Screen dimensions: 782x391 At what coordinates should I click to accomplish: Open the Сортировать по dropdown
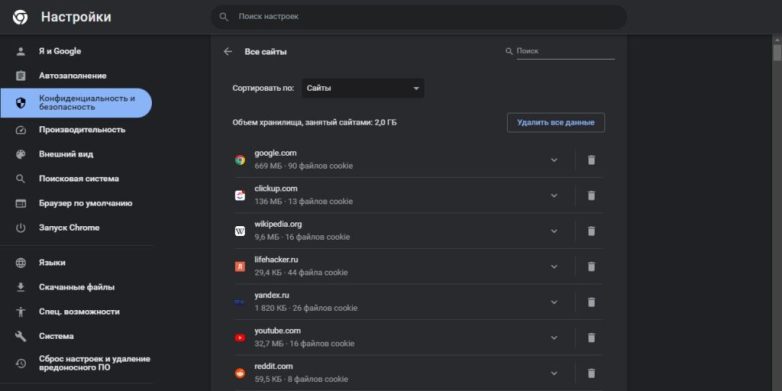tap(363, 88)
